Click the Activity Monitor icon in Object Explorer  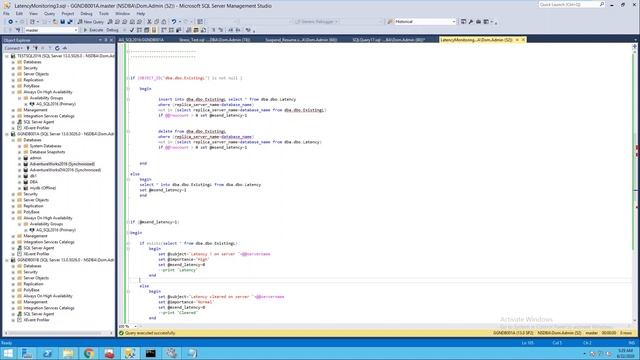click(64, 48)
